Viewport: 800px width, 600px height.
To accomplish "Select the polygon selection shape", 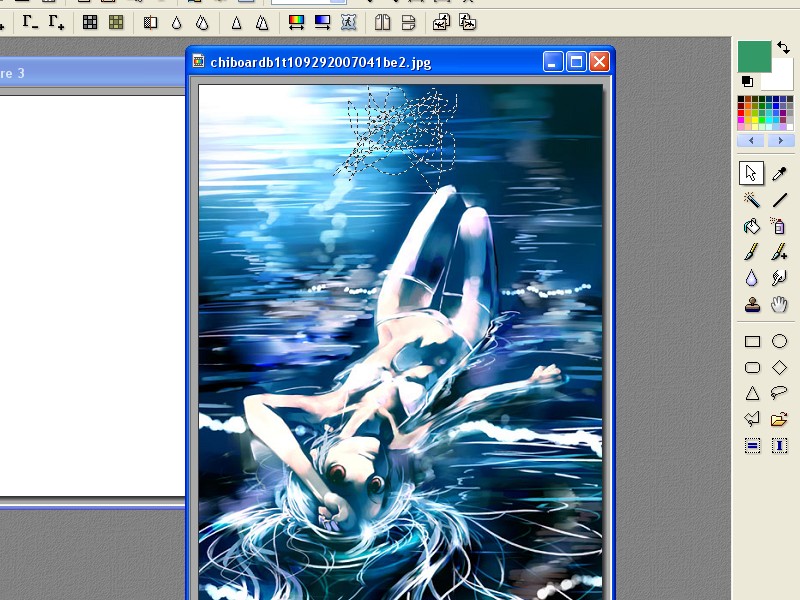I will pos(752,419).
